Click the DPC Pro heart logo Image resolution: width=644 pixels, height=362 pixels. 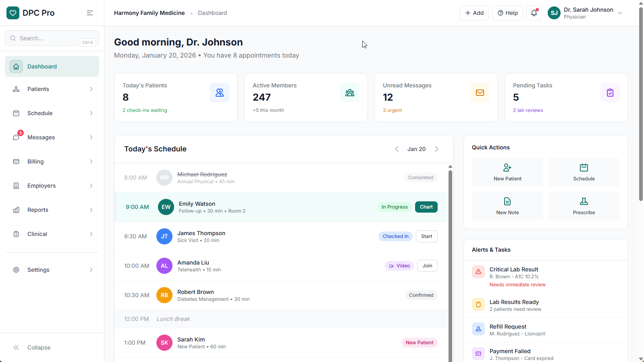(x=13, y=13)
